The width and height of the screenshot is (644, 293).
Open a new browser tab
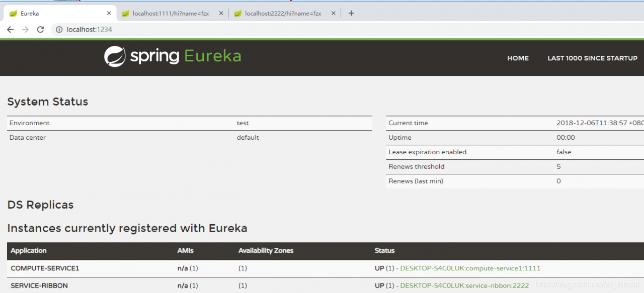[x=351, y=13]
